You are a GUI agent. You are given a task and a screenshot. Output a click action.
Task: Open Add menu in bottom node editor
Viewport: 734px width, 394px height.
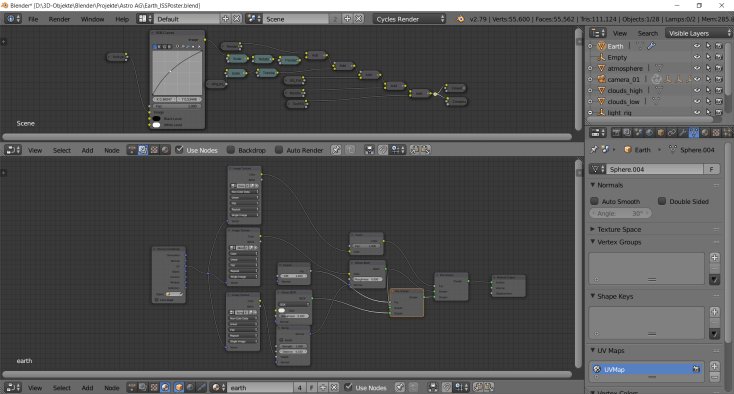point(88,388)
